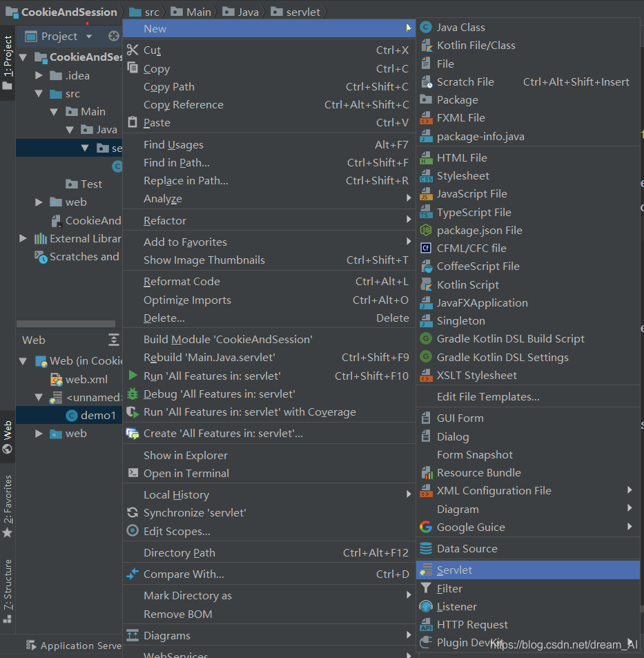Click the Project tree horizontal scrollbar

click(66, 324)
